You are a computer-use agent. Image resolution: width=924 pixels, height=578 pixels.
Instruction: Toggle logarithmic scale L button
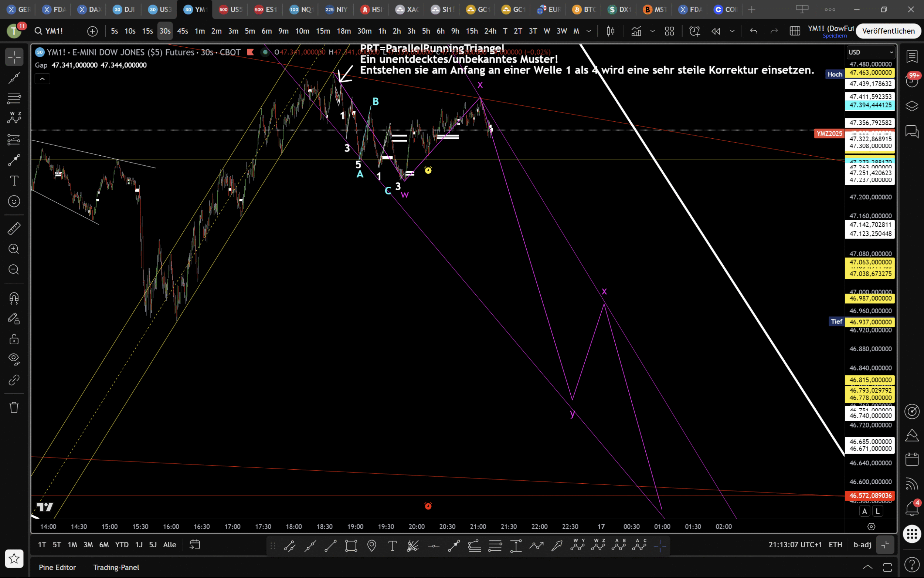pos(878,511)
